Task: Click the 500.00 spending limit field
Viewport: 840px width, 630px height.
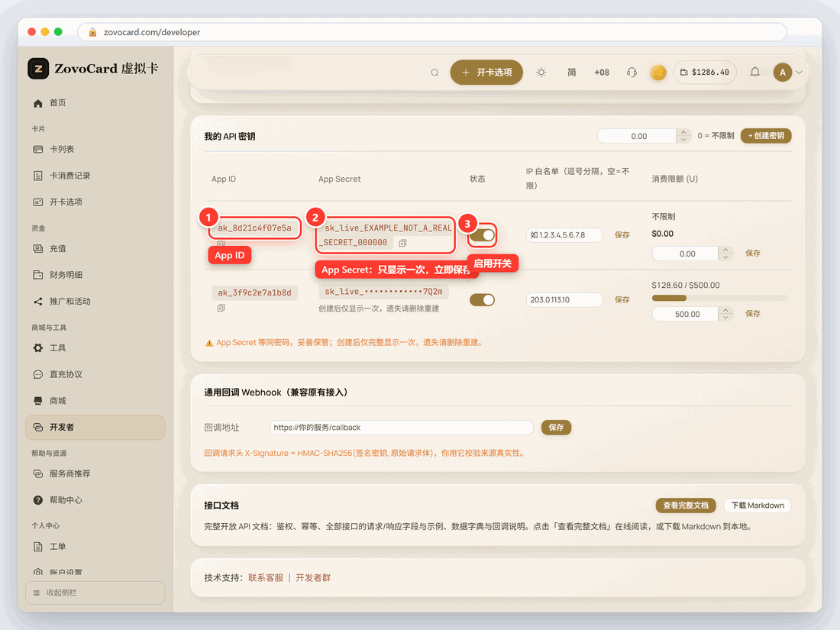Action: [685, 314]
